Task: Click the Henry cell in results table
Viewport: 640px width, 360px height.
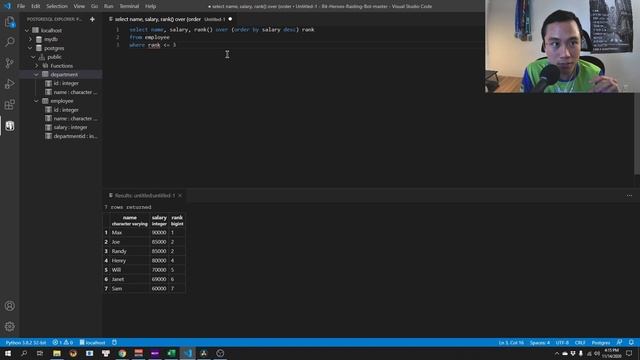Action: (x=129, y=261)
